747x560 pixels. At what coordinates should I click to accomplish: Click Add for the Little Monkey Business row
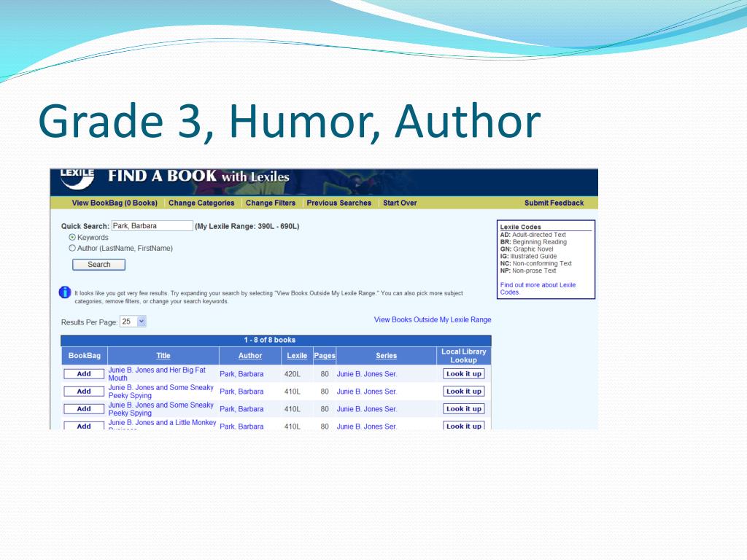point(84,426)
